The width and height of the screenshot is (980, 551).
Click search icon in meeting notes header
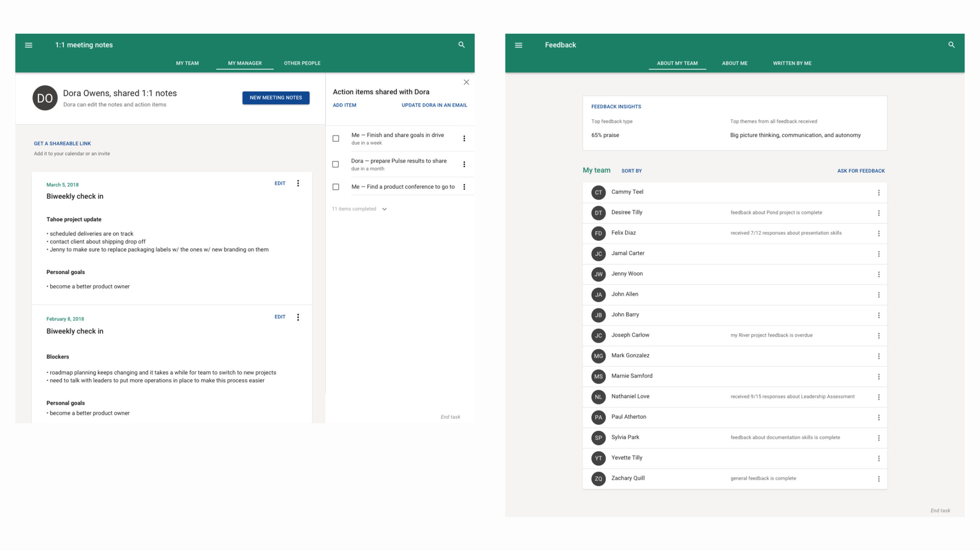coord(461,45)
